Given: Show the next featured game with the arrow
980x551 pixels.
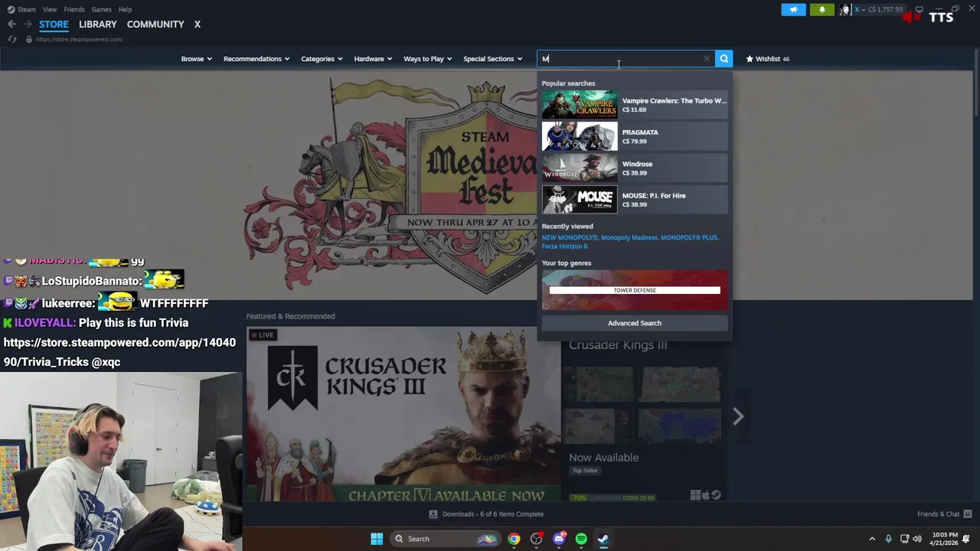Looking at the screenshot, I should 738,416.
